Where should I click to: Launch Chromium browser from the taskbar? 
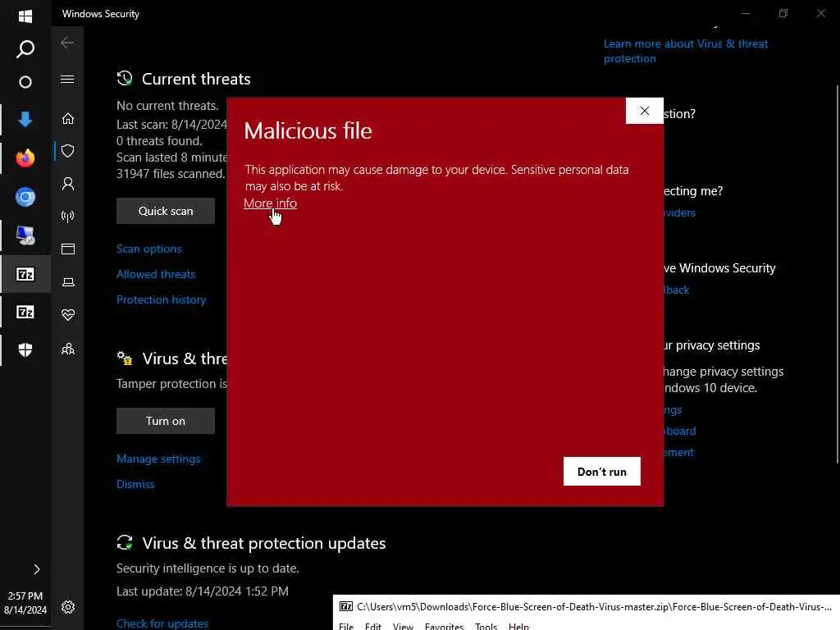tap(25, 197)
